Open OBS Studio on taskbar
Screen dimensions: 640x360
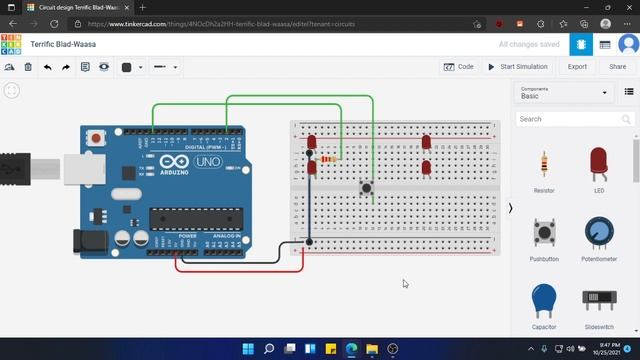[393, 349]
